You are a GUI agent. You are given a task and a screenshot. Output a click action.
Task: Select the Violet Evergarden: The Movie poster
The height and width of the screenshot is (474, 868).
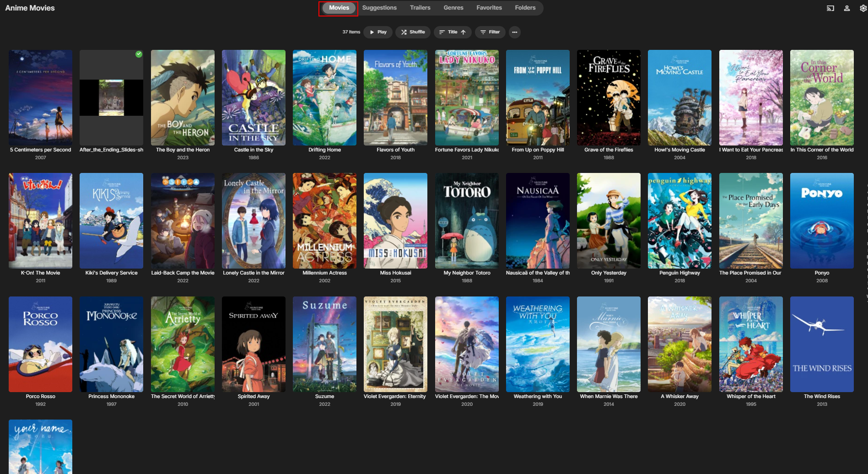[467, 344]
